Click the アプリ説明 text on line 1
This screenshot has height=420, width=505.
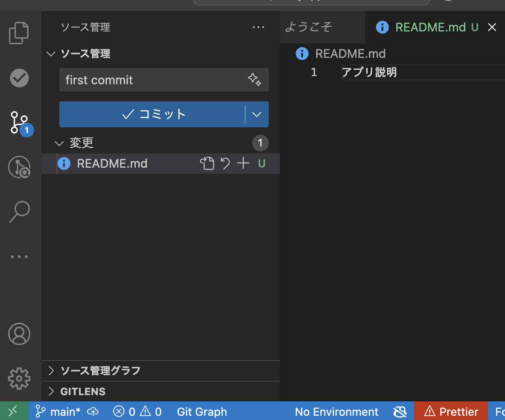point(369,72)
